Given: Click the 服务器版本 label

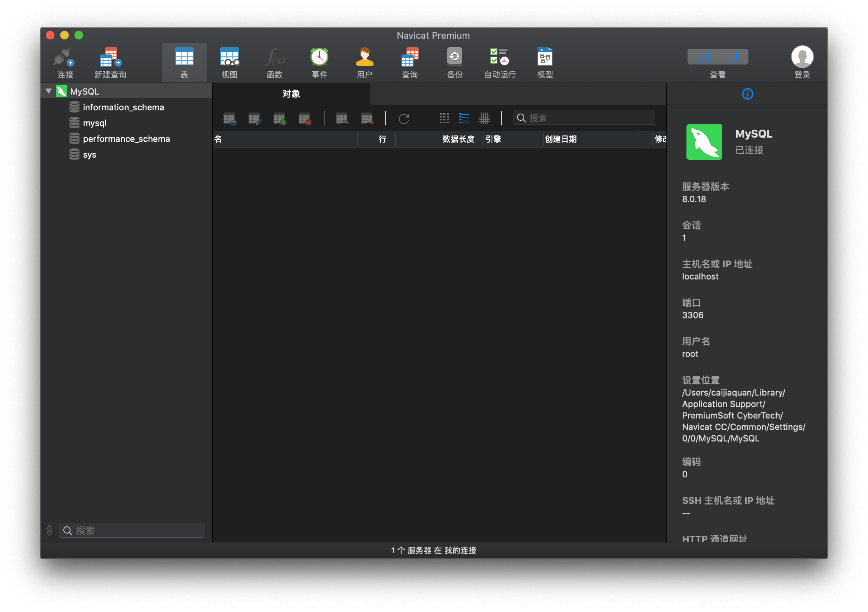Looking at the screenshot, I should click(705, 186).
